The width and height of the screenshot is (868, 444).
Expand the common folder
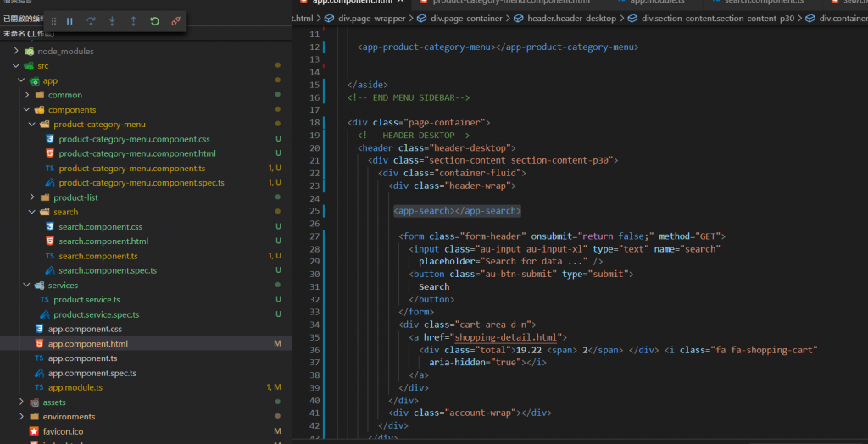(x=26, y=95)
